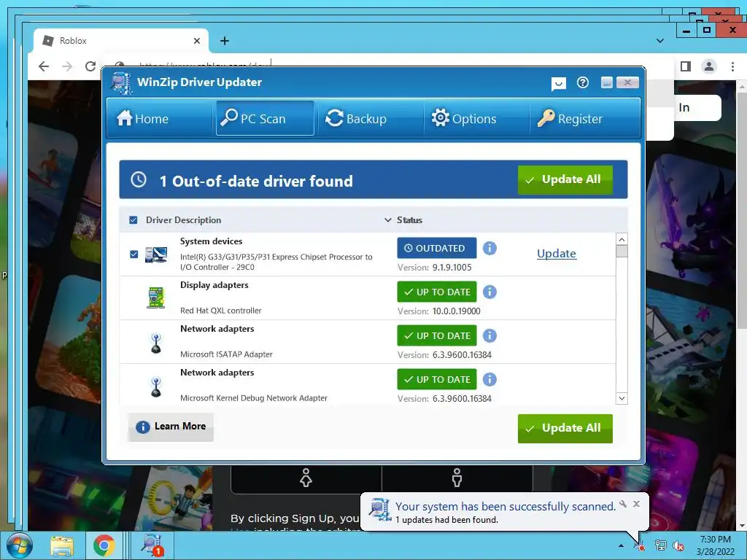Viewport: 747px width, 560px height.
Task: Open a new Chrome tab
Action: point(225,41)
